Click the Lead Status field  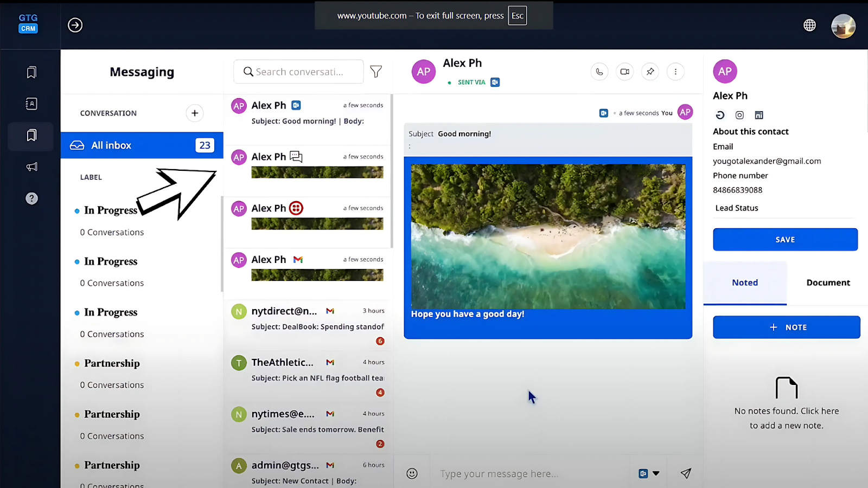point(785,208)
